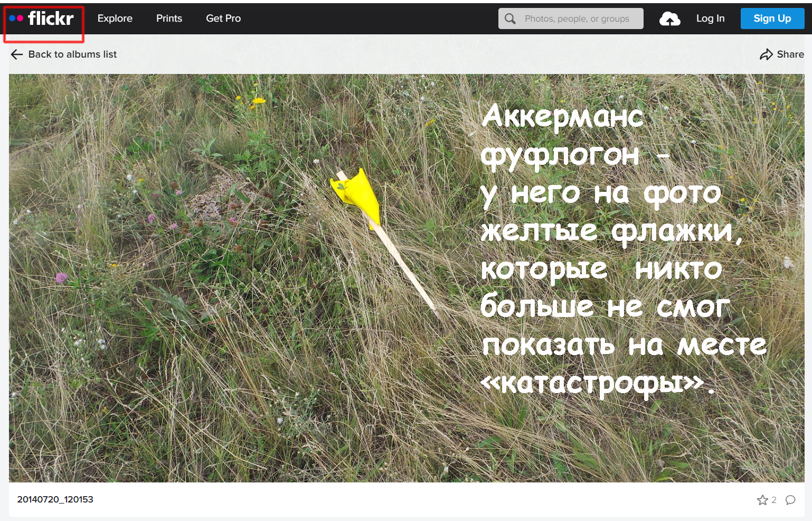Open the Explore menu item
This screenshot has width=812, height=521.
pos(115,18)
